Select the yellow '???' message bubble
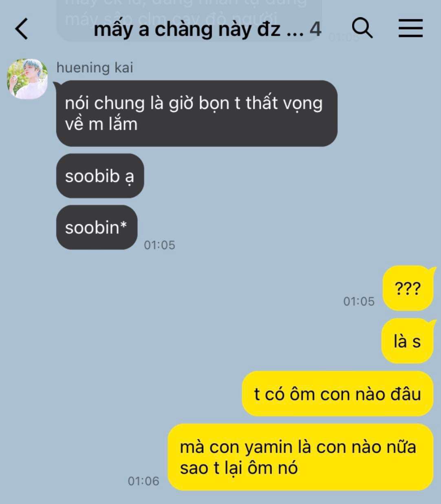Screen dimensions: 441x504 click(408, 288)
